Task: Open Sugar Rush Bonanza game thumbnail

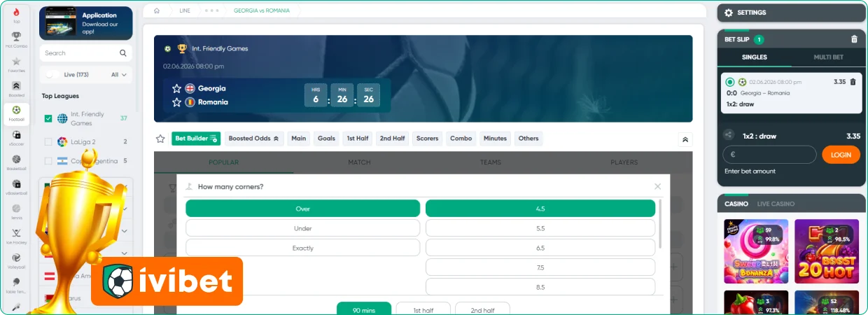Action: click(756, 251)
